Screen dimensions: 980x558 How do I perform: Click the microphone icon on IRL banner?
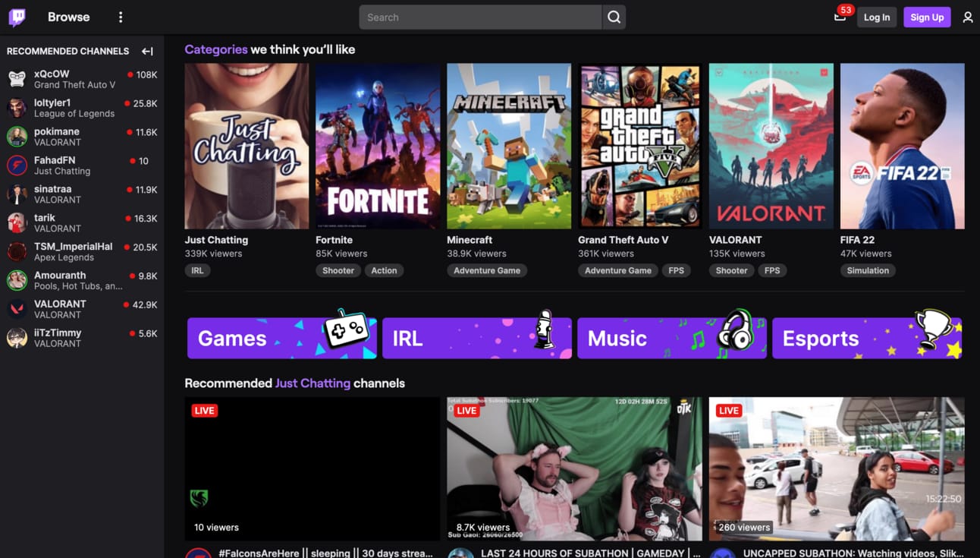pos(544,330)
